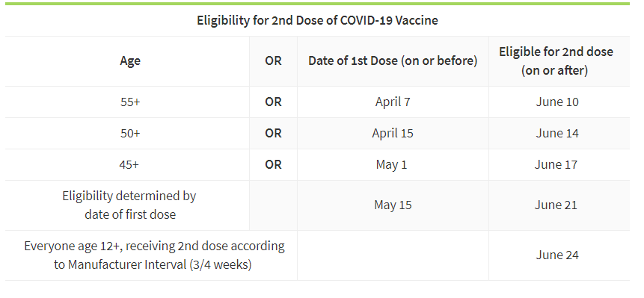
Task: Select the Age column header
Action: click(x=130, y=60)
